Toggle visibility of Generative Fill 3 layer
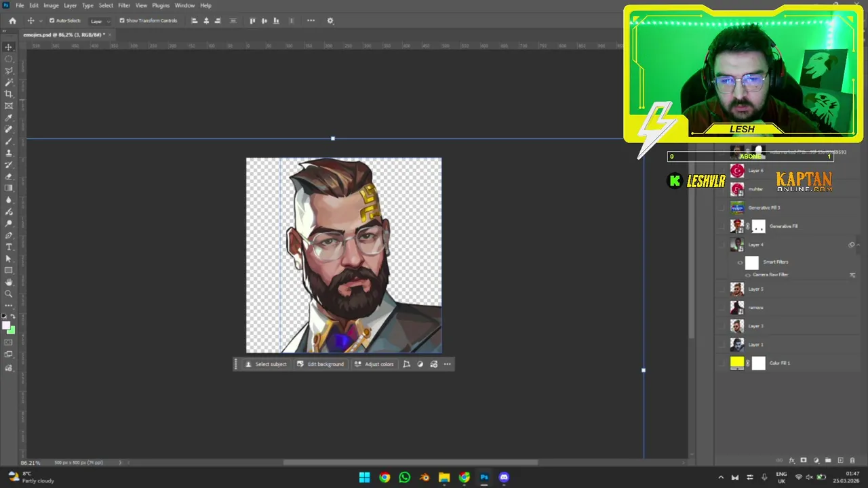Image resolution: width=868 pixels, height=488 pixels. click(722, 207)
